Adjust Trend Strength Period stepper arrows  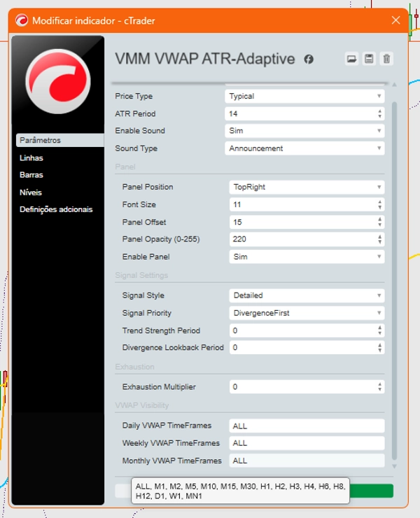coord(379,330)
